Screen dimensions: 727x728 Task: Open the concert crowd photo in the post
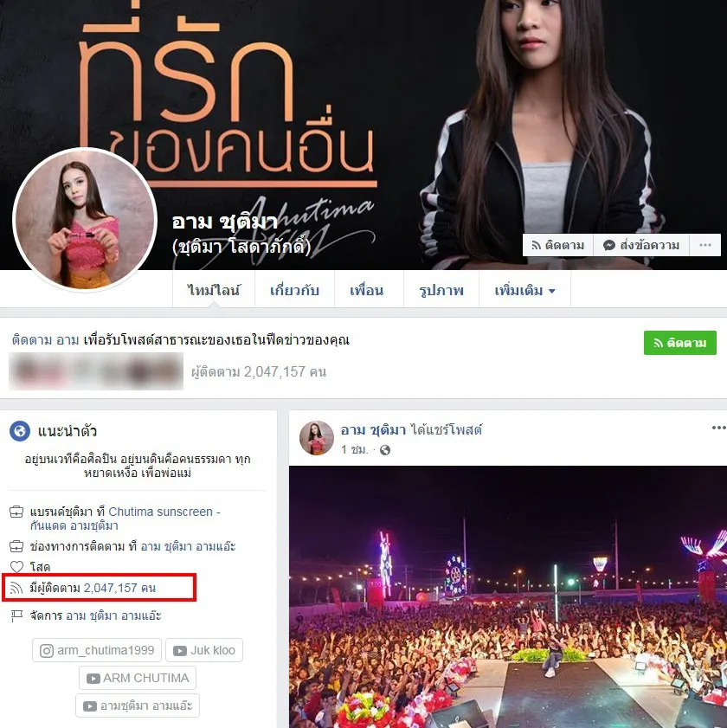[508, 596]
